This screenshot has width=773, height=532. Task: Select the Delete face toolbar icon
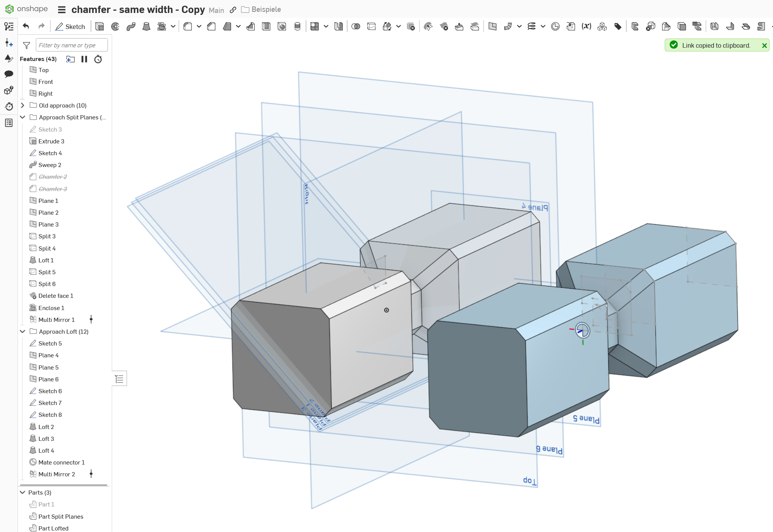(x=444, y=26)
